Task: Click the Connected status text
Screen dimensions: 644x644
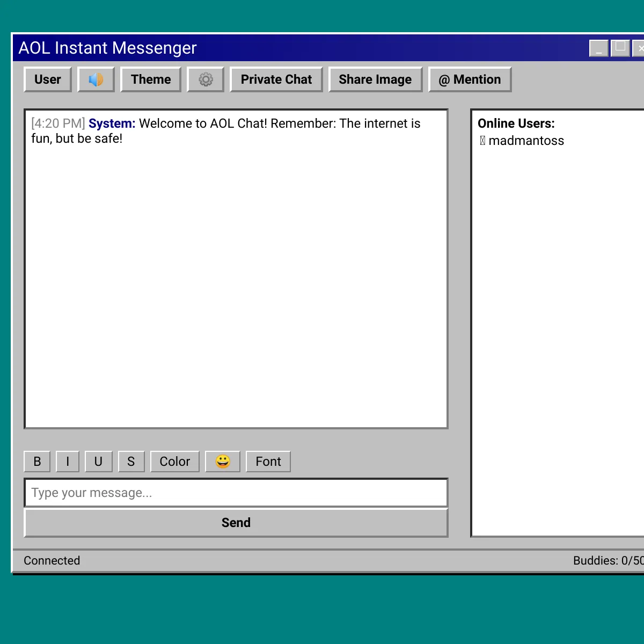Action: 52,560
